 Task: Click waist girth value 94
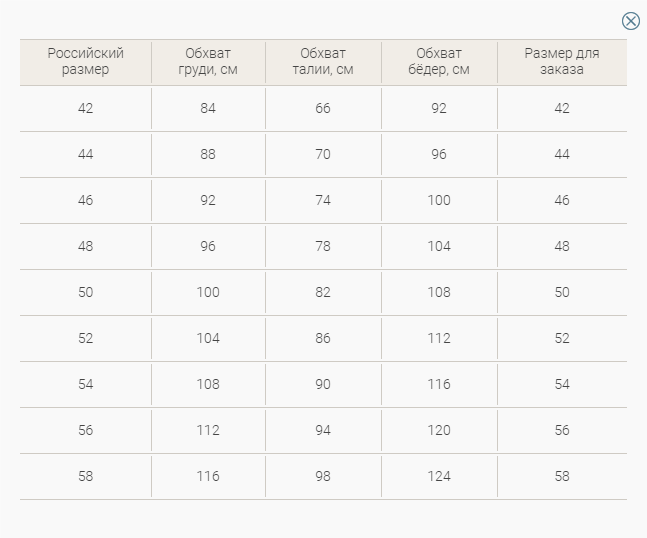pyautogui.click(x=323, y=430)
